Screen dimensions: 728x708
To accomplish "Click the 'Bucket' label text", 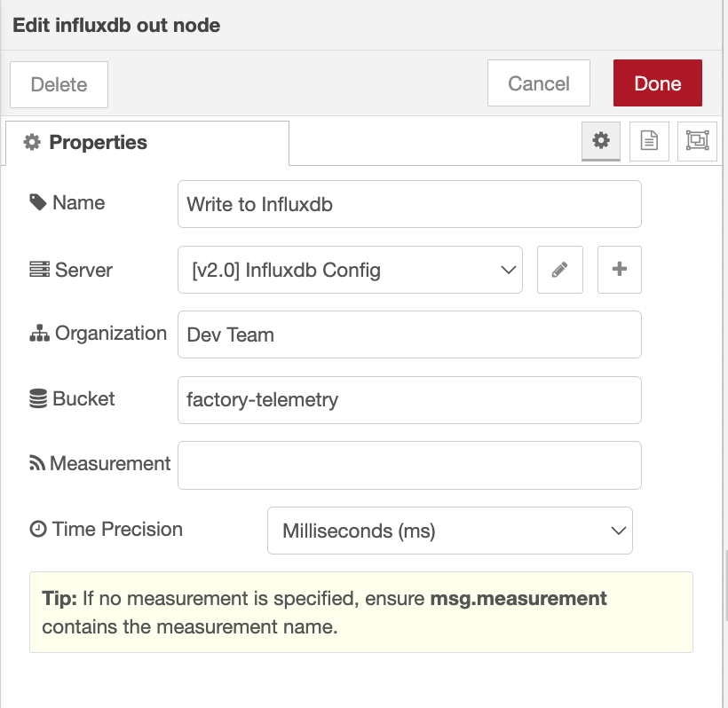I will (83, 399).
